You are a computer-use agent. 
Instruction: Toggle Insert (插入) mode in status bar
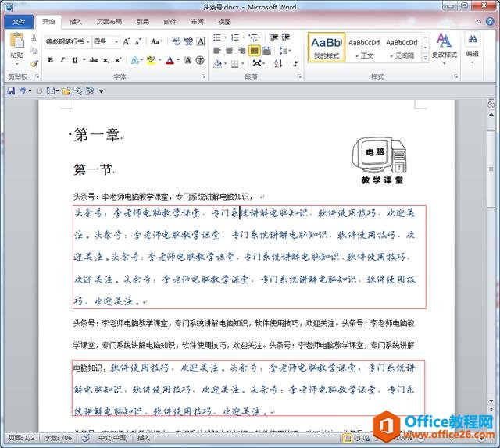[144, 438]
